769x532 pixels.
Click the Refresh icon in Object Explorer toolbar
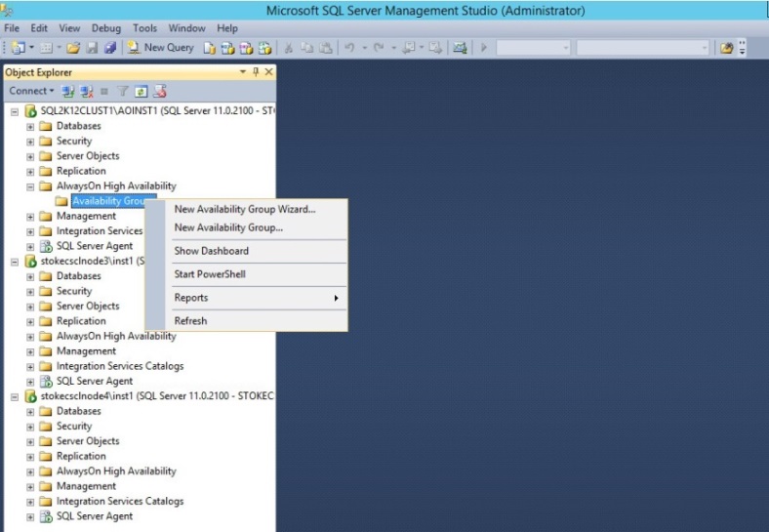click(x=142, y=92)
